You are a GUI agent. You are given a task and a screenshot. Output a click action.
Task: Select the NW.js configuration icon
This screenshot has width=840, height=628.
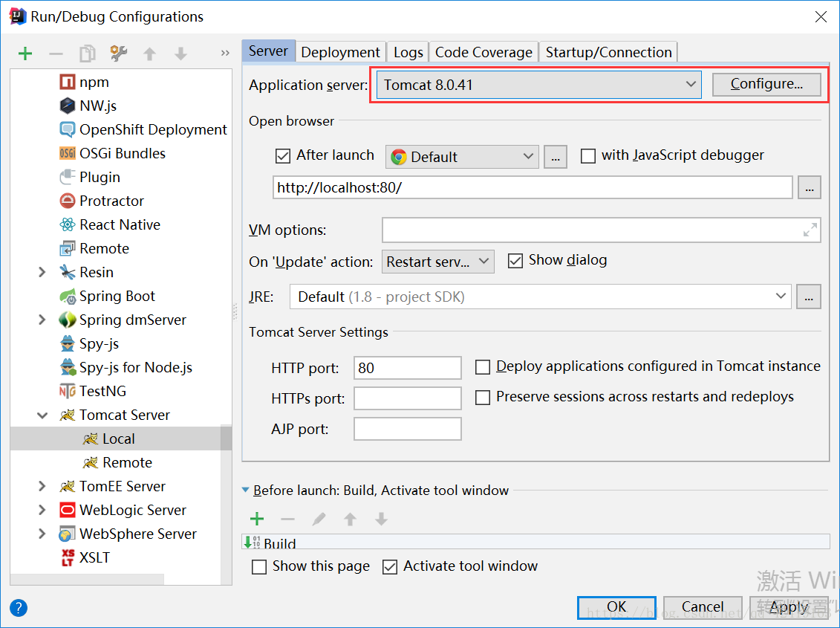(x=67, y=106)
